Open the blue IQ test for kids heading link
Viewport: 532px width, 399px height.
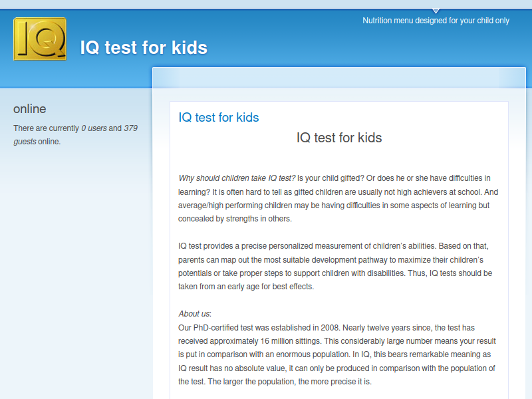tap(219, 118)
